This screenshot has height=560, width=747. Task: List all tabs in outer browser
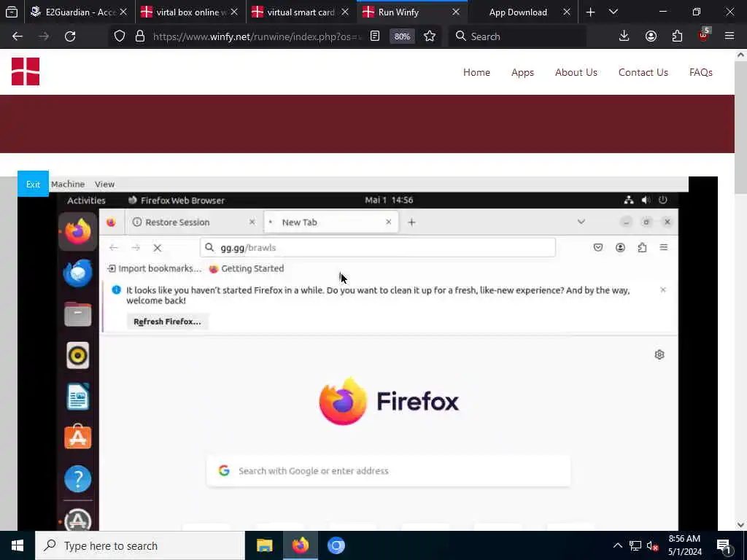pos(613,12)
